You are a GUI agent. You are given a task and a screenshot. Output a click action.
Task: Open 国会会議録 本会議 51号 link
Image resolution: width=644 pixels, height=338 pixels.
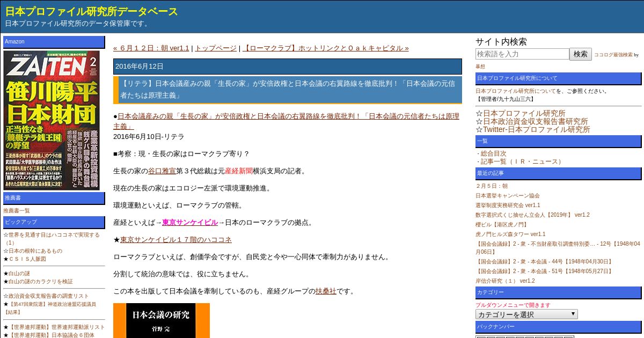pos(545,271)
